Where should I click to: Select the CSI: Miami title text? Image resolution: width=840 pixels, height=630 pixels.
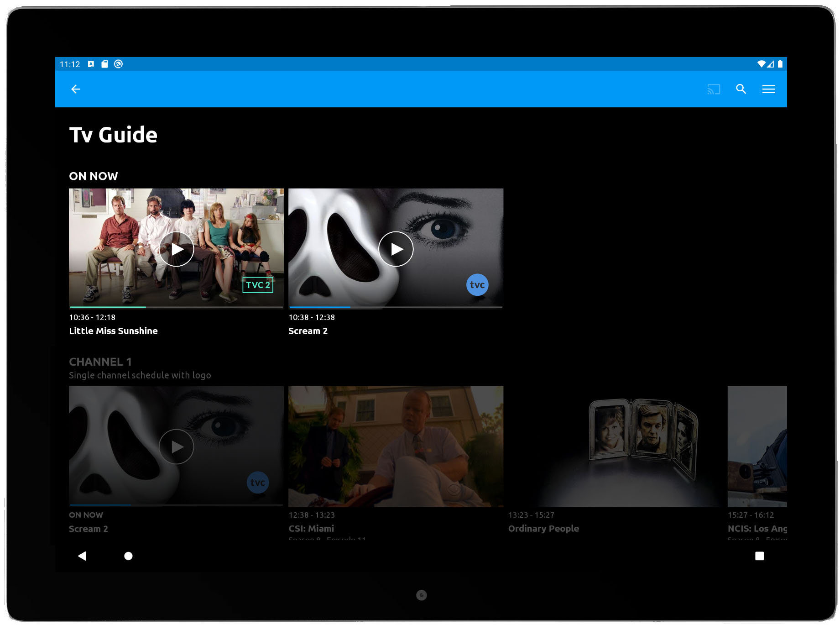tap(311, 529)
